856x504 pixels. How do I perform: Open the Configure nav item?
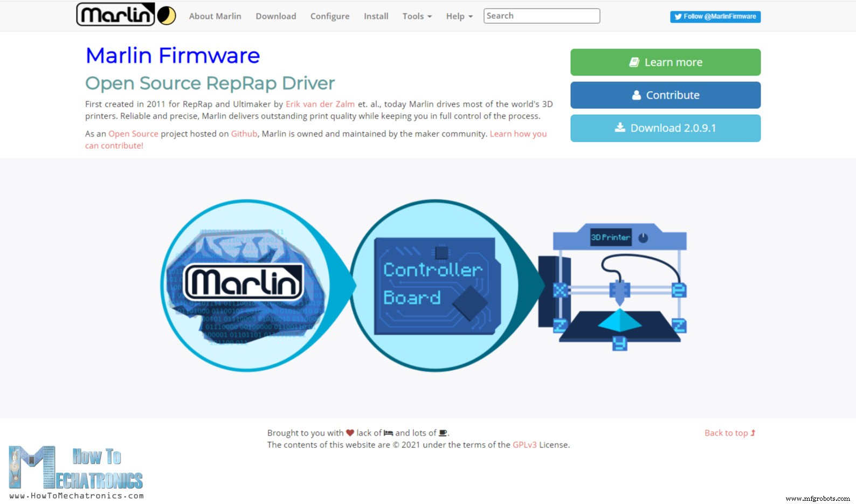(x=330, y=16)
